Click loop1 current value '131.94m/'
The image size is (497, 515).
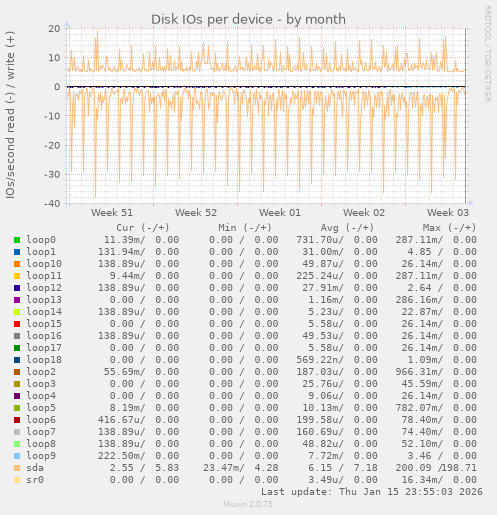pos(122,252)
